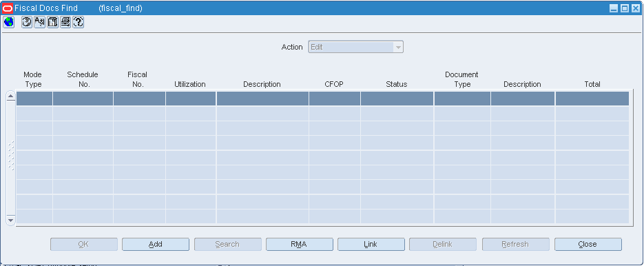Click the document report toolbar icon

point(52,22)
